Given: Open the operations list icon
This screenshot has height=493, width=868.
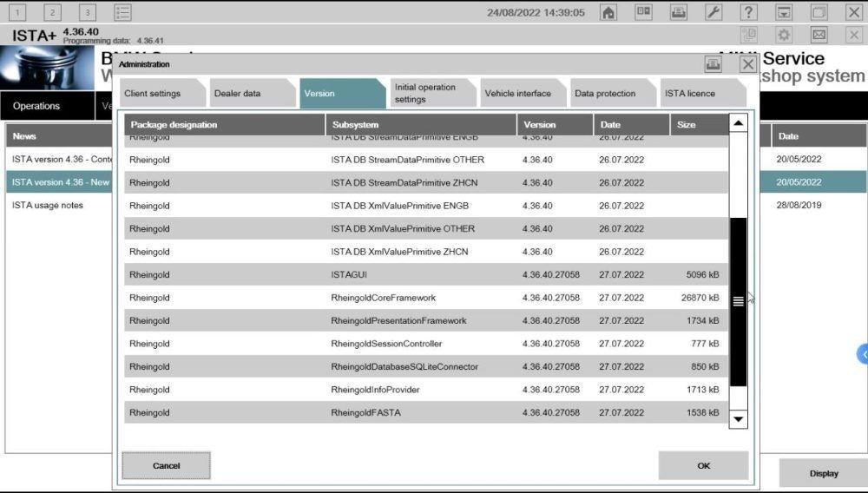Looking at the screenshot, I should tap(122, 12).
